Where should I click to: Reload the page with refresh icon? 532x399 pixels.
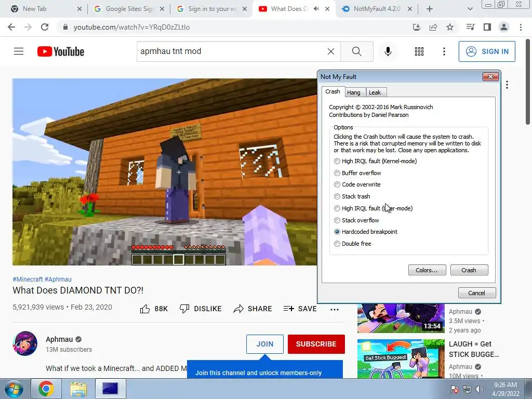click(x=45, y=27)
